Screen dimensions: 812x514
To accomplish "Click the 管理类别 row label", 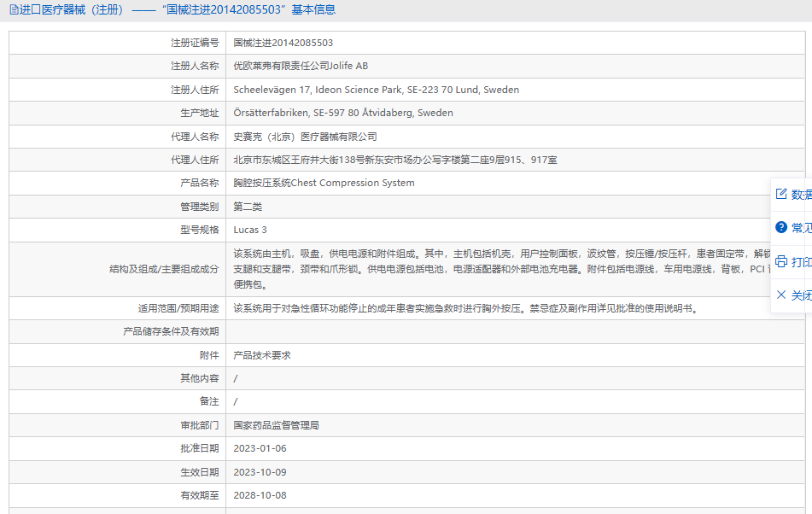I will pyautogui.click(x=200, y=207).
